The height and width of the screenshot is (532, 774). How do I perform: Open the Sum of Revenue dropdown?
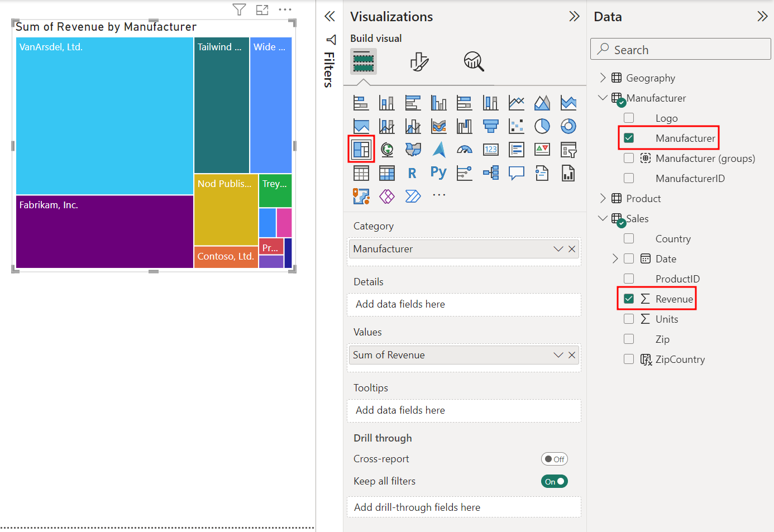point(558,355)
